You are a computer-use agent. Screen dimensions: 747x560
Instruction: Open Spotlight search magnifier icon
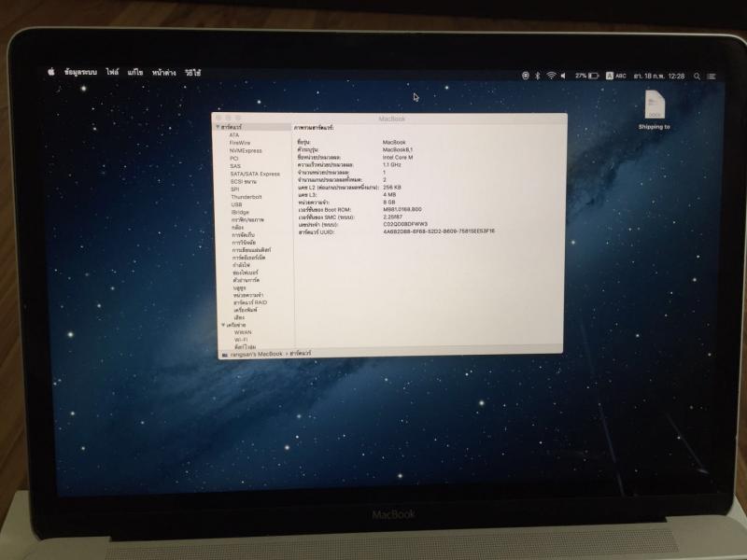click(697, 77)
